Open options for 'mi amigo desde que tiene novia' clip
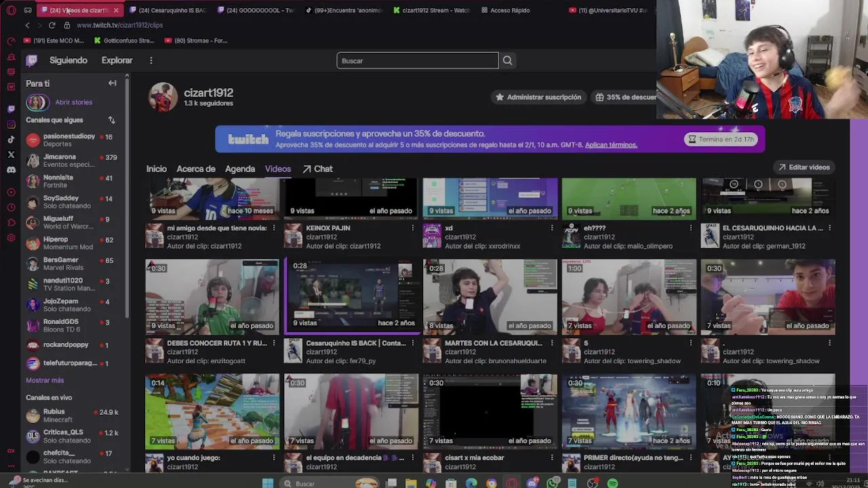 tap(274, 228)
